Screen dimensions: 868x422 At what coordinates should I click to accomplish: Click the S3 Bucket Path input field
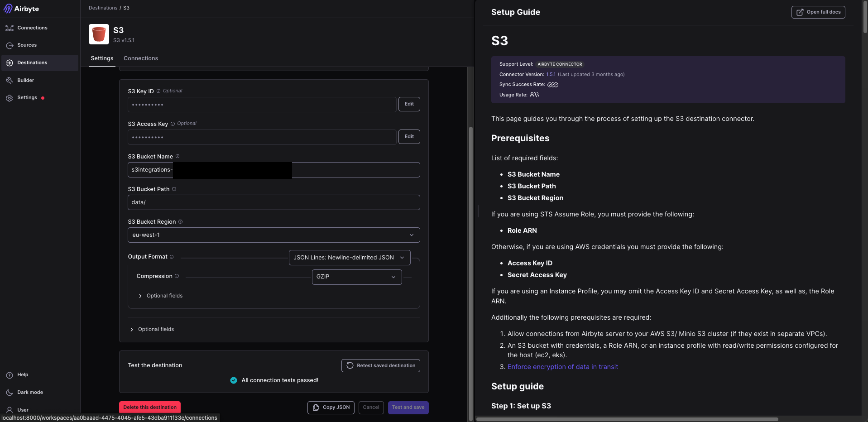pos(273,202)
